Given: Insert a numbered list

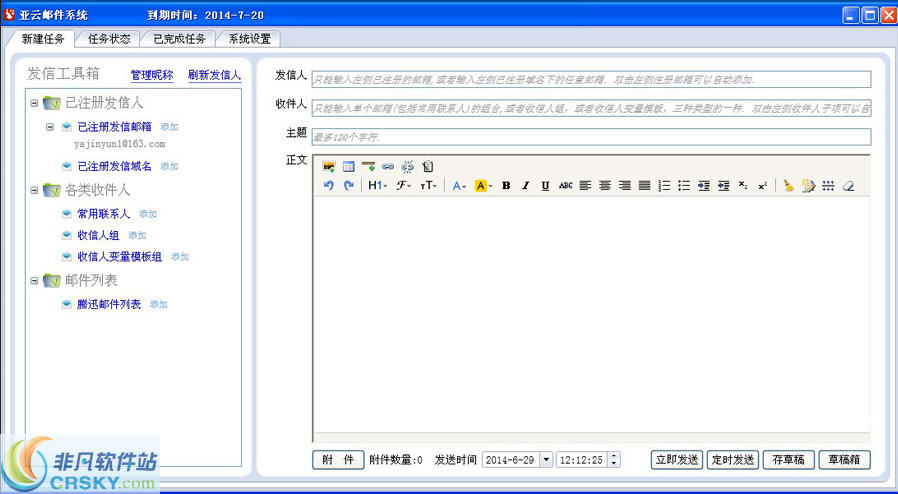Looking at the screenshot, I should point(664,185).
